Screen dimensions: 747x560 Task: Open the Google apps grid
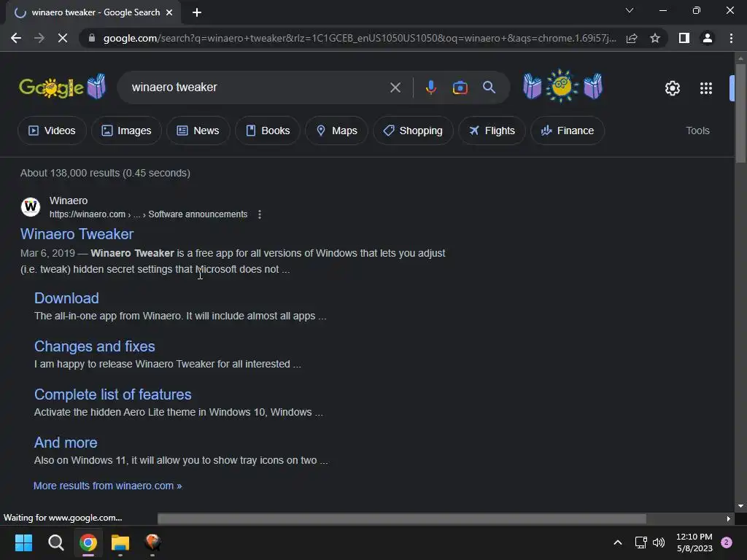point(706,88)
